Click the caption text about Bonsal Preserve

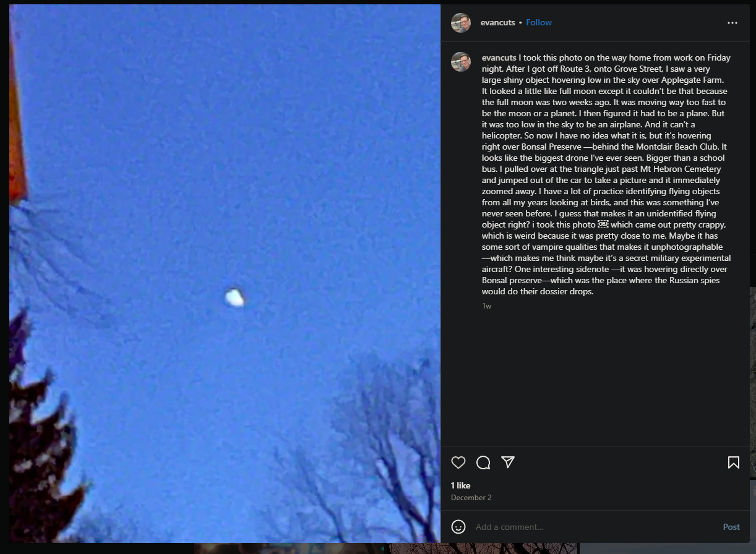pyautogui.click(x=606, y=174)
